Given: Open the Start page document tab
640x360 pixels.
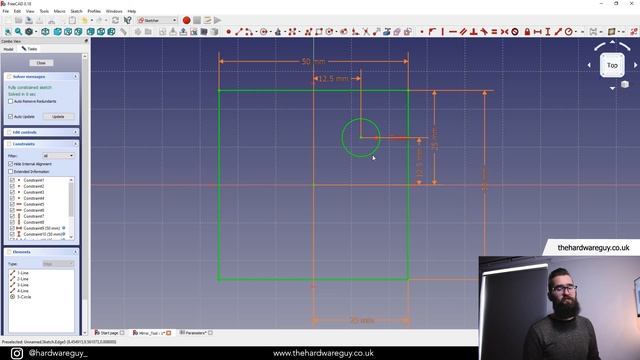Looking at the screenshot, I should (109, 333).
